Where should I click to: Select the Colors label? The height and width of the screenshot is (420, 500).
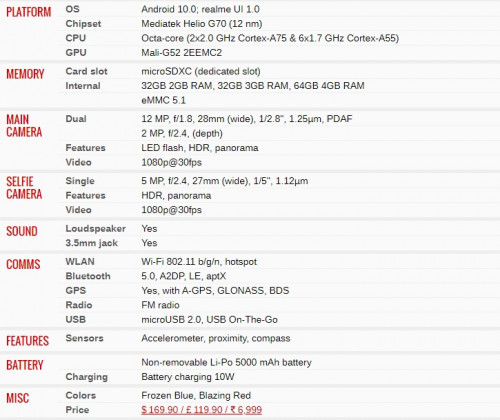81,395
